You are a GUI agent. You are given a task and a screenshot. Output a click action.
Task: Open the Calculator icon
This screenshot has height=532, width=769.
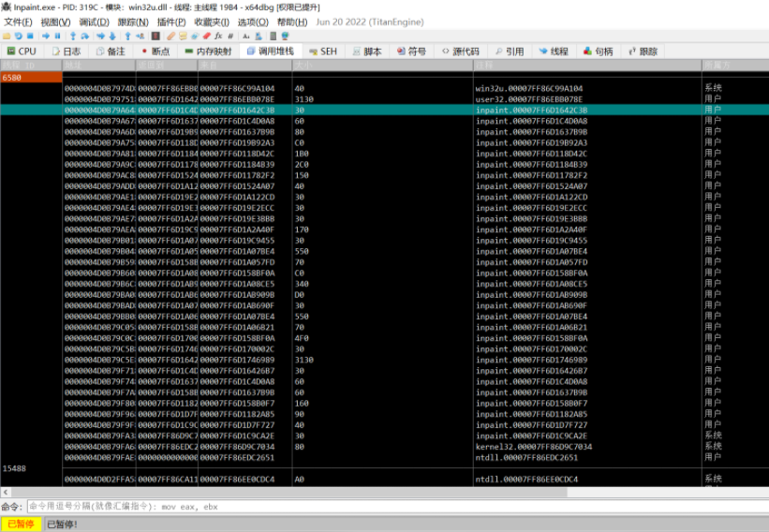[274, 36]
